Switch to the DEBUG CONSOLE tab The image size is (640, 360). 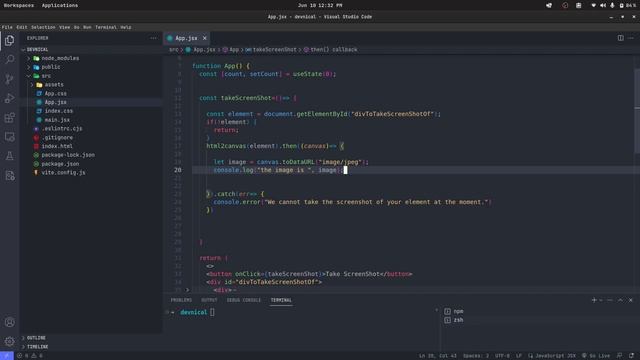(244, 300)
